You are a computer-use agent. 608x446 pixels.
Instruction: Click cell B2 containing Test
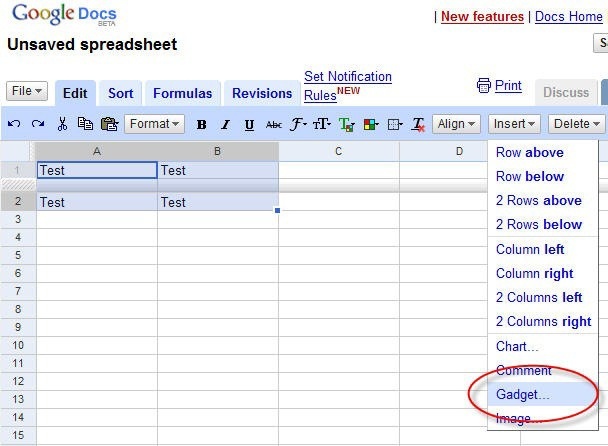218,202
